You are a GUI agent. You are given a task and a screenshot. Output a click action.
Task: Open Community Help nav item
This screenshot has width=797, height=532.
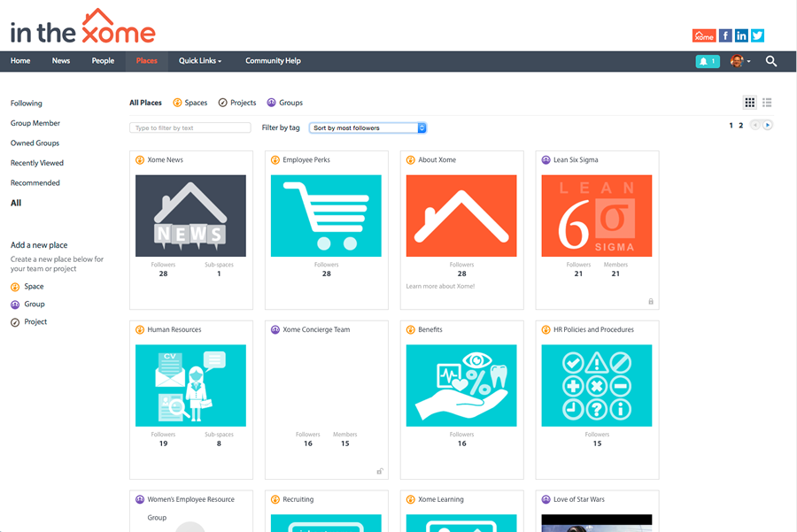273,61
